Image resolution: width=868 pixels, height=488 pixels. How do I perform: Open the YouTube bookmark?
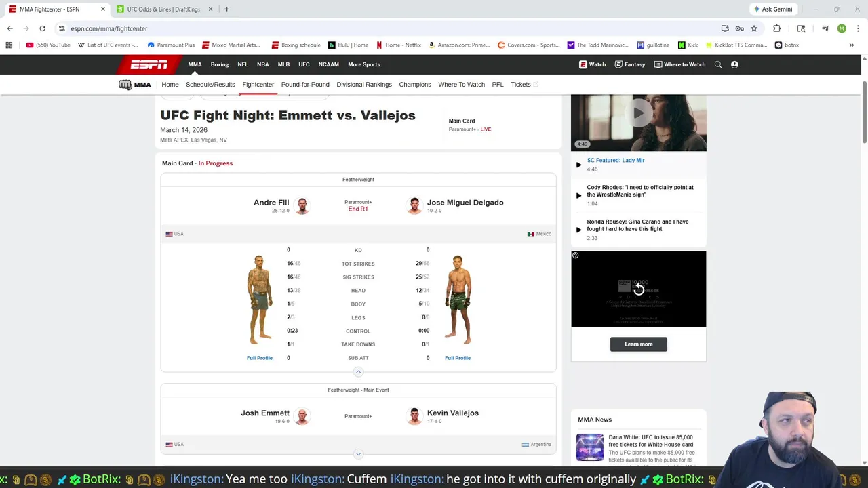coord(48,45)
